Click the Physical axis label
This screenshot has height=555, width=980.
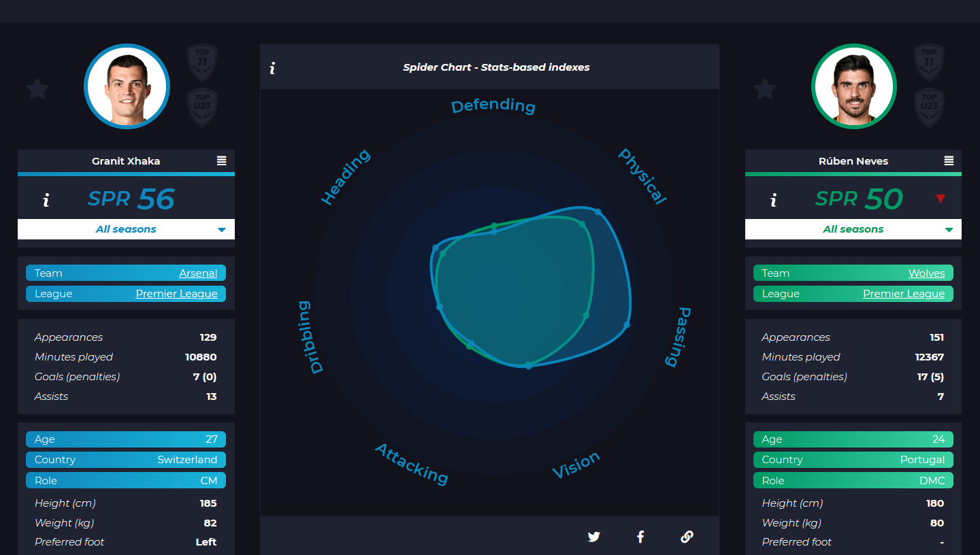pyautogui.click(x=642, y=176)
